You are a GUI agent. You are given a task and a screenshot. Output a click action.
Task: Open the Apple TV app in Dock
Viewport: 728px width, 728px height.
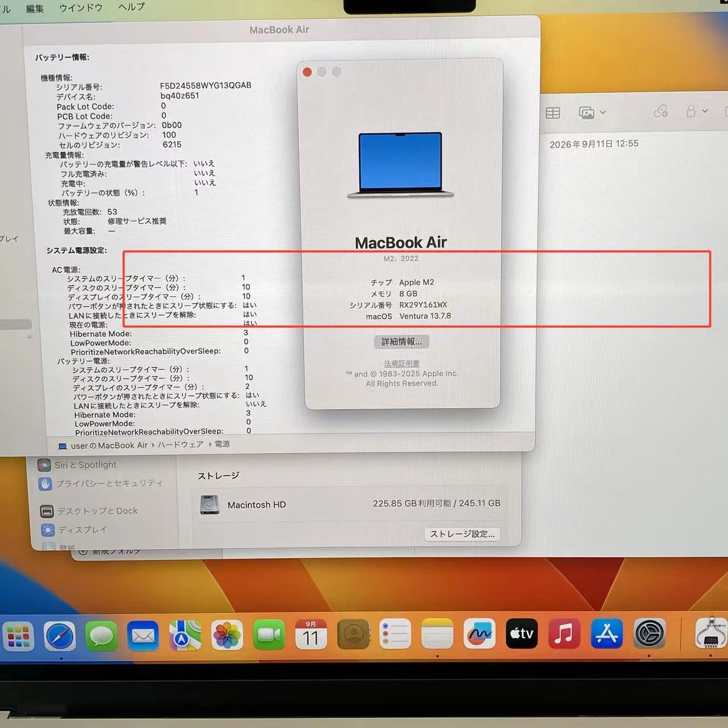click(521, 633)
